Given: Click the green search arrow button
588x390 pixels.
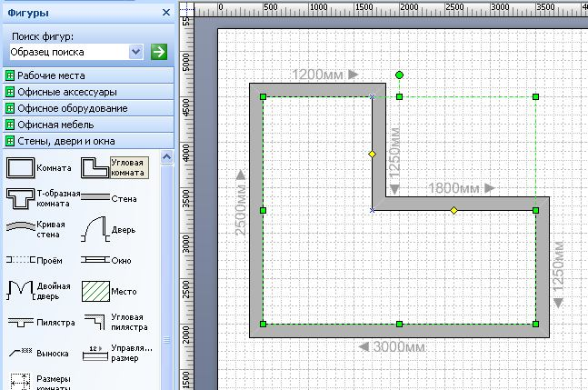Looking at the screenshot, I should (159, 52).
